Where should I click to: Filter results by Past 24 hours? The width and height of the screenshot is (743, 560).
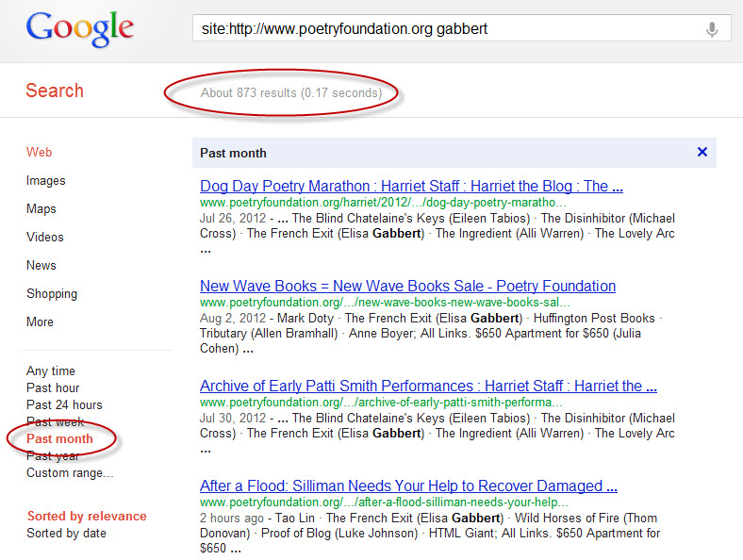point(64,405)
